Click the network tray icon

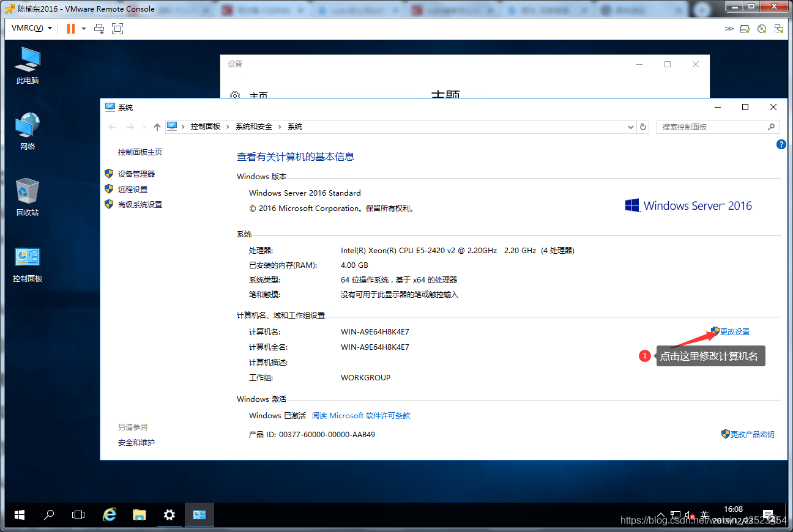(x=676, y=515)
